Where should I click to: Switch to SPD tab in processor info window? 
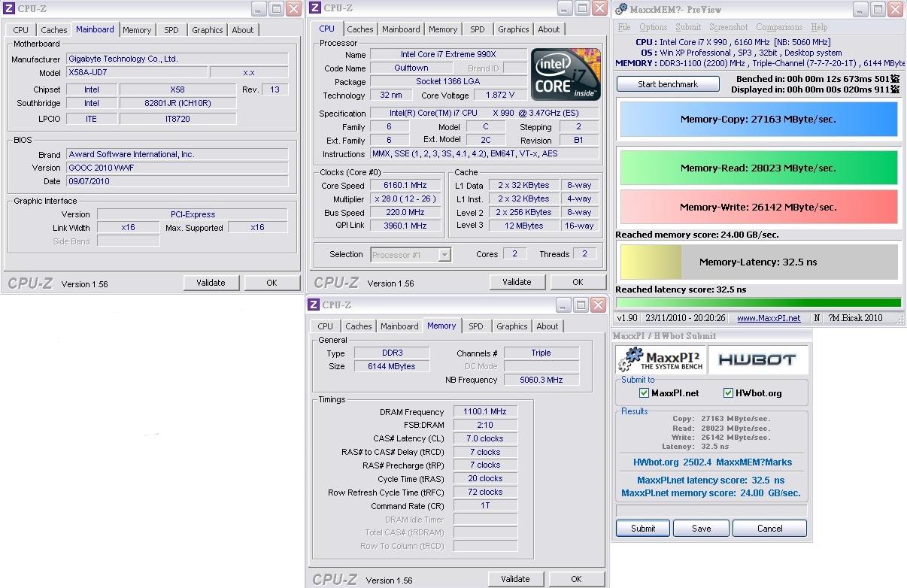pos(478,29)
